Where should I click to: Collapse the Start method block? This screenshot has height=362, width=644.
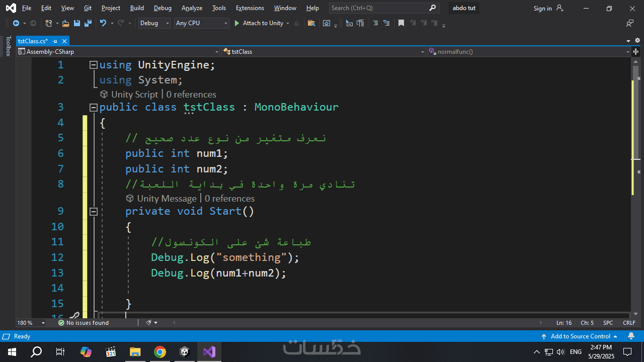click(x=93, y=212)
